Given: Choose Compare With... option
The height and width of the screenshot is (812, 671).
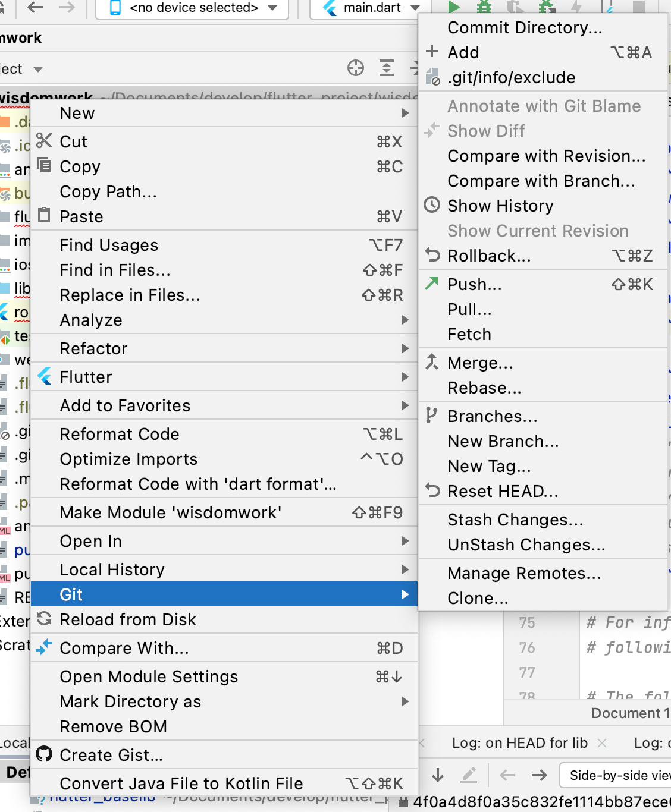Looking at the screenshot, I should pos(224,648).
